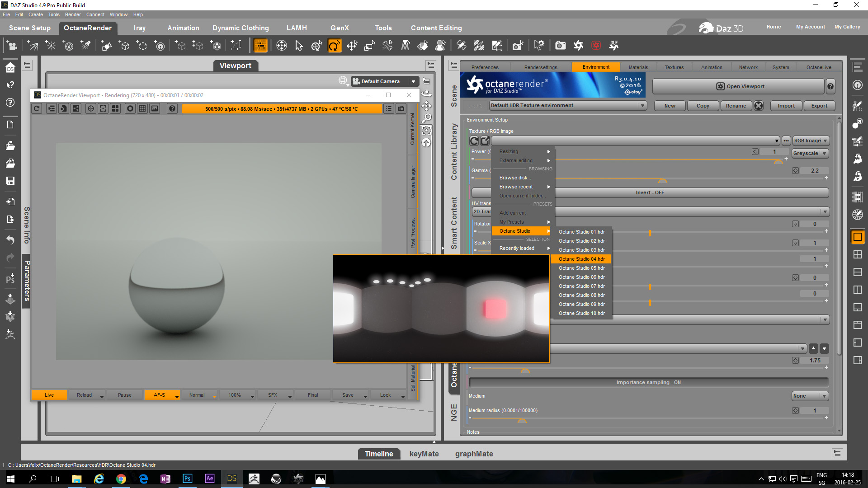Screen dimensions: 868x488
Task: Click the save disk icon in left sidebar
Action: point(10,181)
